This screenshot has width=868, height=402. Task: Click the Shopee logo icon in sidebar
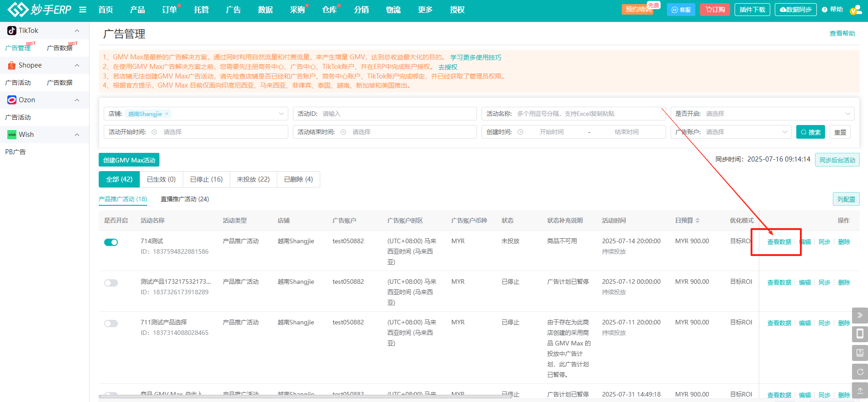[12, 65]
